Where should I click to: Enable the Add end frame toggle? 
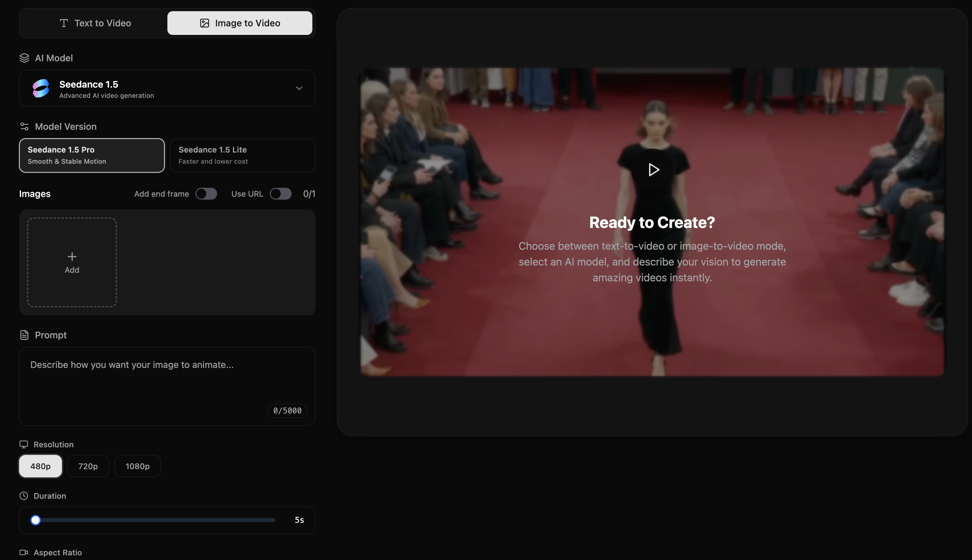pyautogui.click(x=206, y=194)
